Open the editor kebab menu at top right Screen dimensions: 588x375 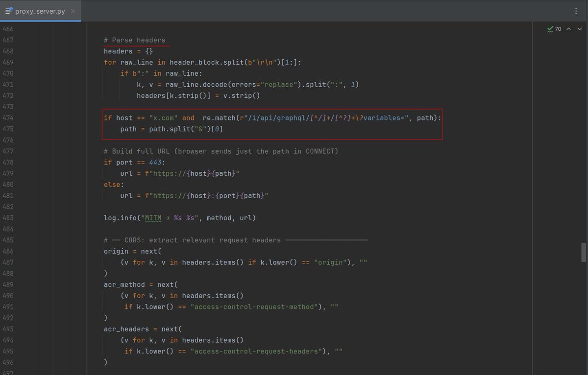(576, 11)
